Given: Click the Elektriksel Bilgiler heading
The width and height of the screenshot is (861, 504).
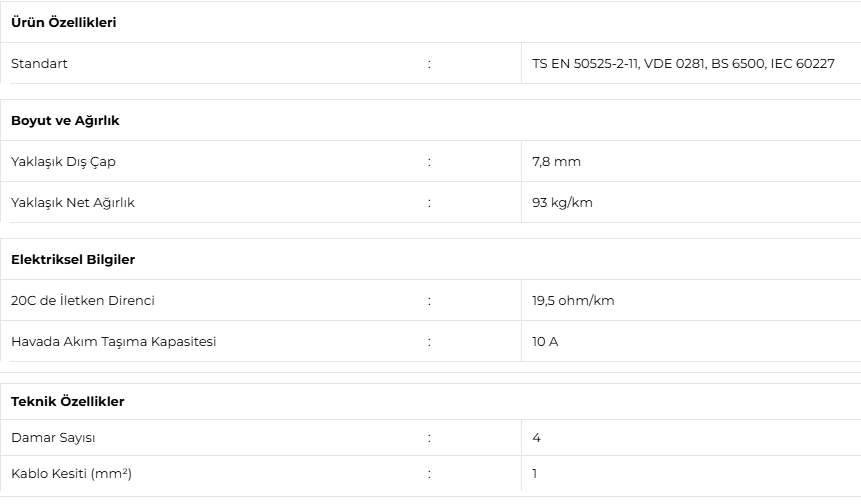Looking at the screenshot, I should click(x=73, y=260).
